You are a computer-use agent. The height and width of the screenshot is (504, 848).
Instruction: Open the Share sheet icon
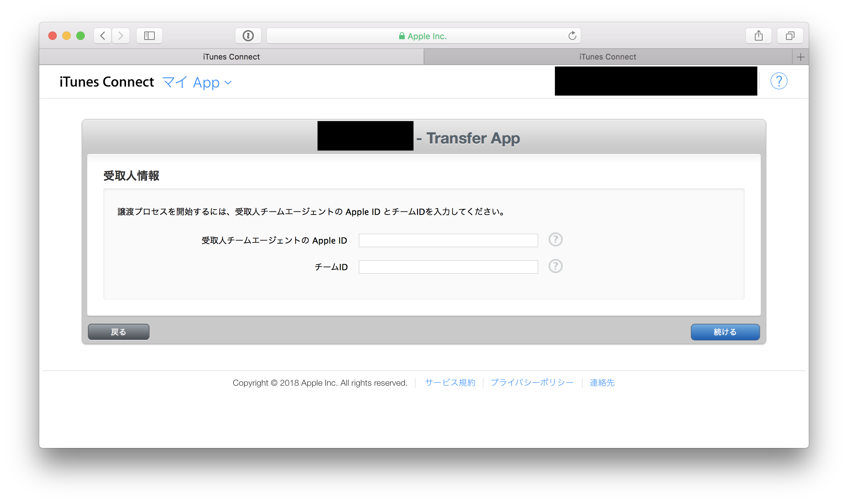tap(758, 36)
